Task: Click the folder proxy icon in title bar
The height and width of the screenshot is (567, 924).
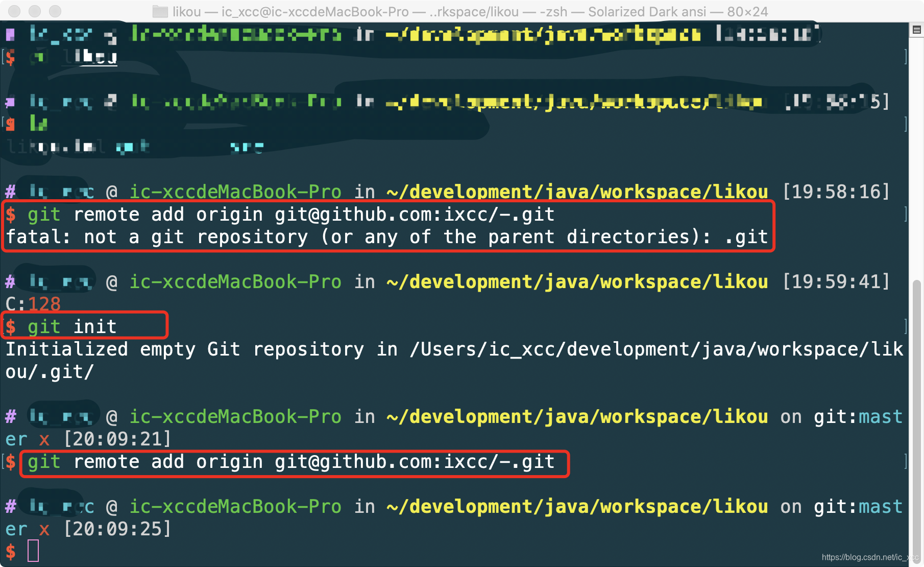Action: point(160,11)
